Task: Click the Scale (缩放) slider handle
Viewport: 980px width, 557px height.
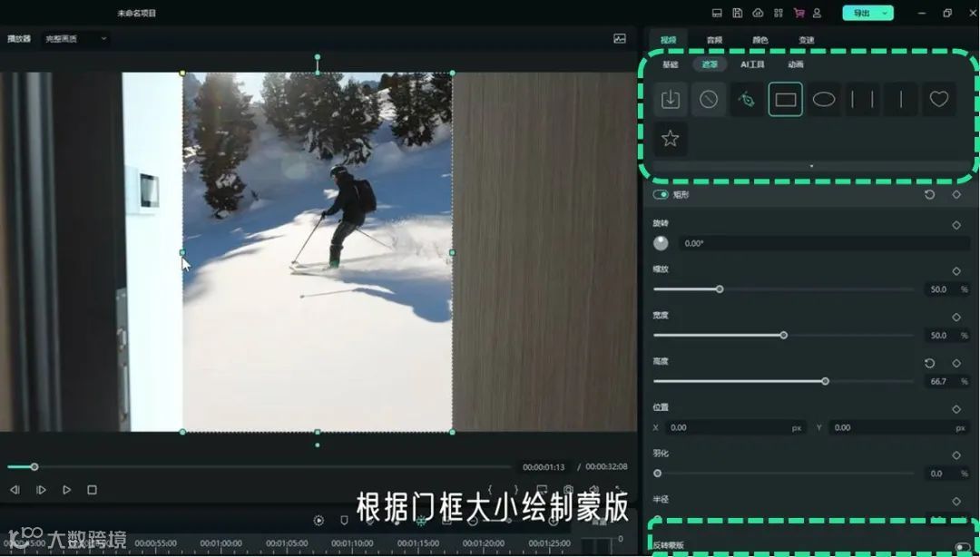Action: pyautogui.click(x=720, y=289)
